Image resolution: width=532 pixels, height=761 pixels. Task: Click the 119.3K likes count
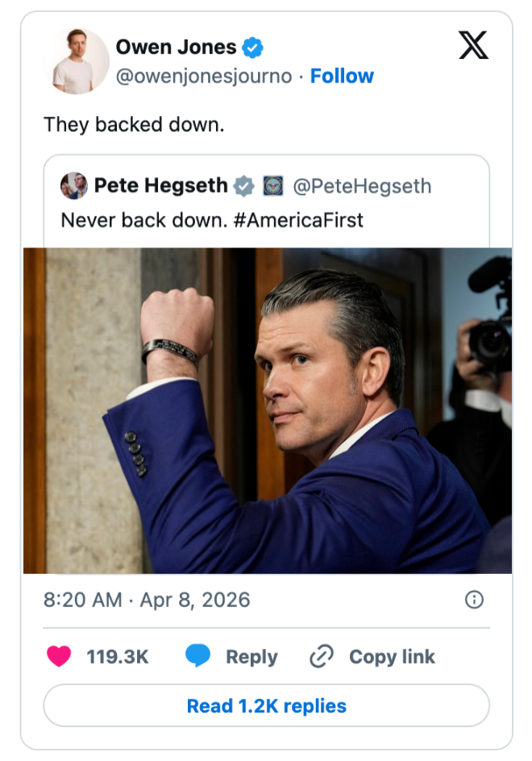coord(118,656)
